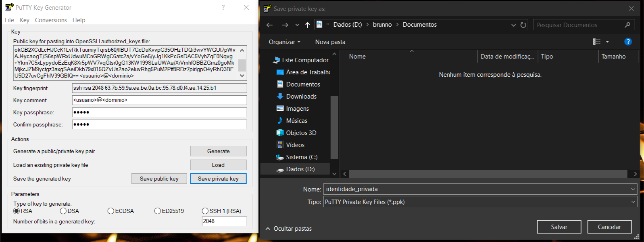Click the Salvar button
Viewport: 644px width, 242px height.
point(559,227)
